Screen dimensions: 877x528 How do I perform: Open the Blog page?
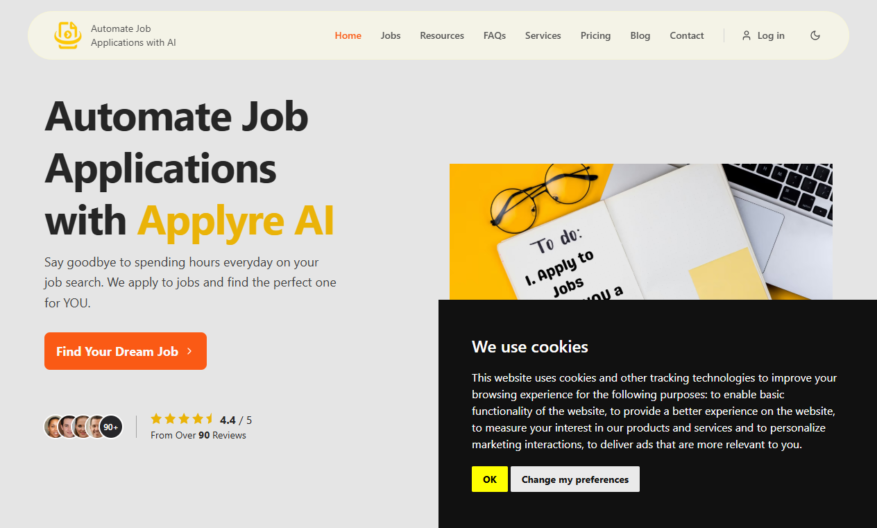click(x=640, y=36)
